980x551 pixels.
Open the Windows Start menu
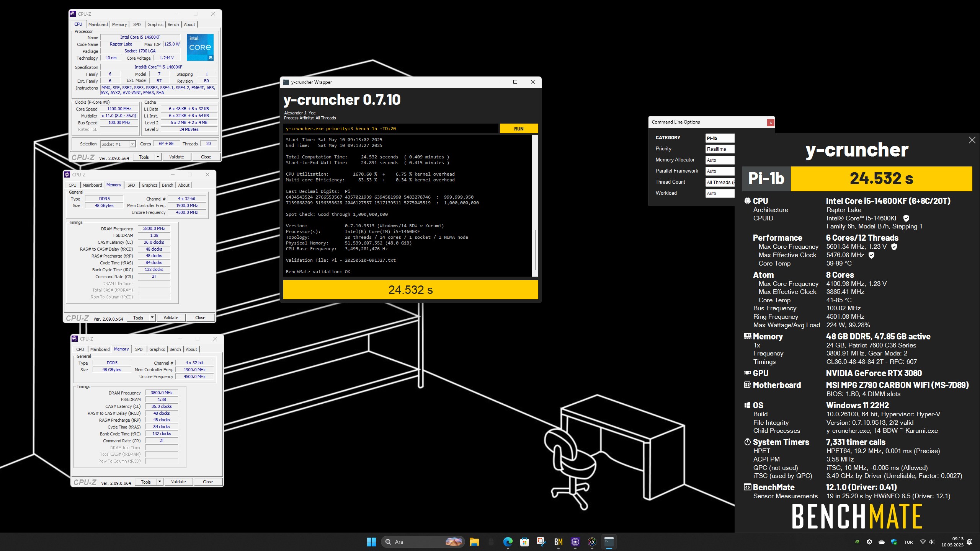371,542
